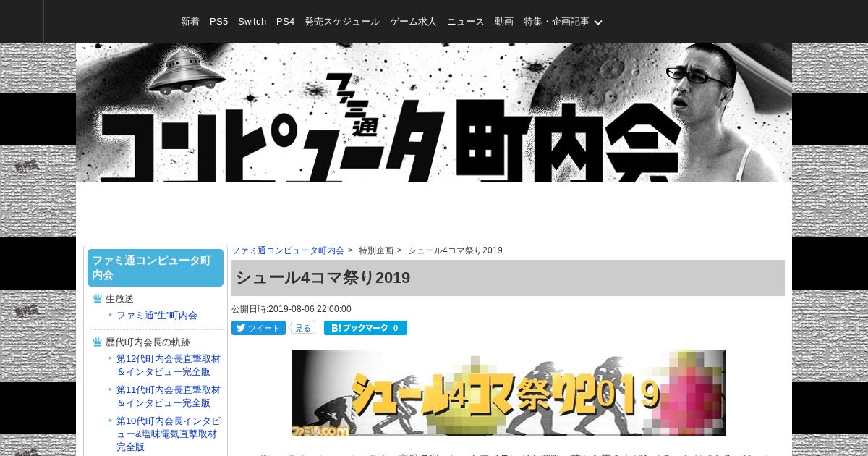Viewport: 868px width, 456px height.
Task: Open ニュース in top navigation
Action: [x=466, y=22]
